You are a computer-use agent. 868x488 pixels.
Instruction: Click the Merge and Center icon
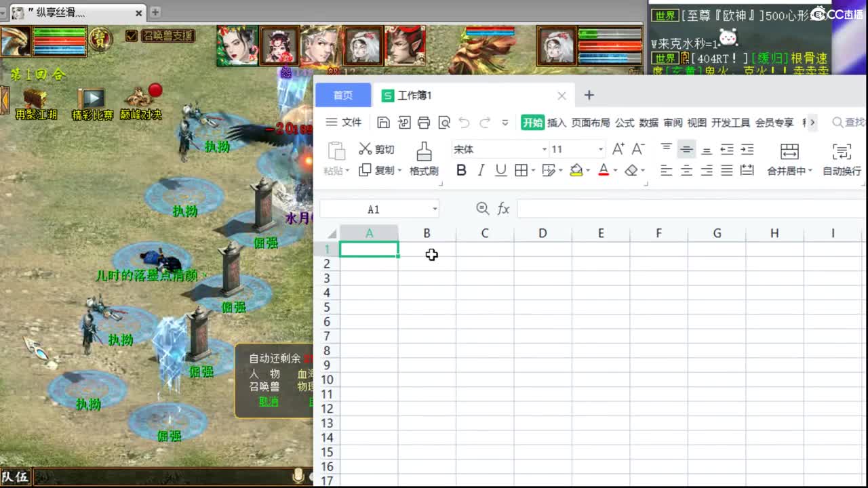coord(789,151)
